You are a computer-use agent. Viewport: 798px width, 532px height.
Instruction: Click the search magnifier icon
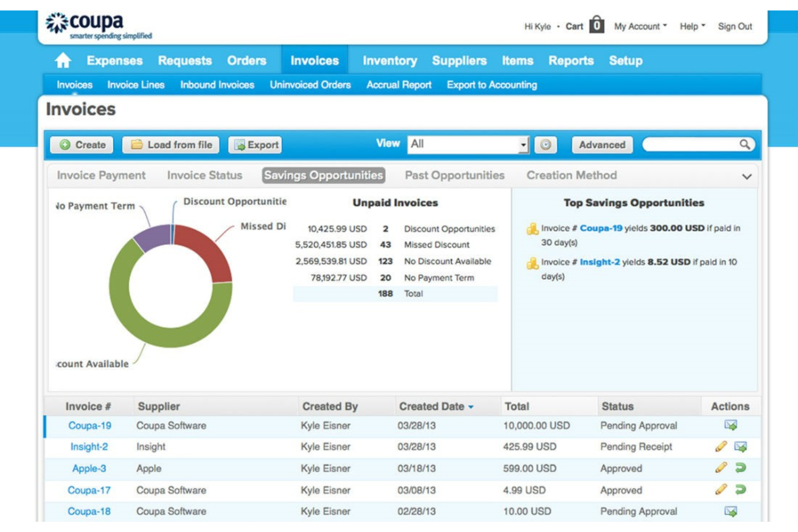[745, 144]
